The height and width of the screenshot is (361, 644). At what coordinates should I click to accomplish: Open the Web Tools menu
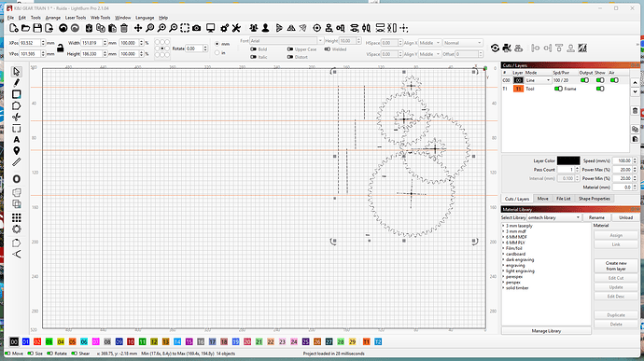pos(100,18)
